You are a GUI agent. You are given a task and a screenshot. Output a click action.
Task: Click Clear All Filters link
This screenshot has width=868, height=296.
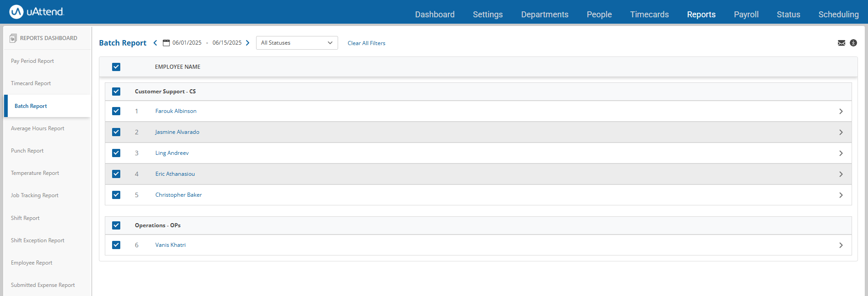tap(366, 43)
